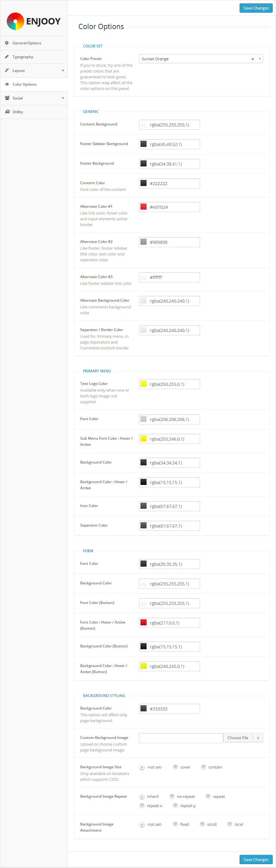The height and width of the screenshot is (868, 276).
Task: Click the Utility truck icon
Action: [x=7, y=112]
